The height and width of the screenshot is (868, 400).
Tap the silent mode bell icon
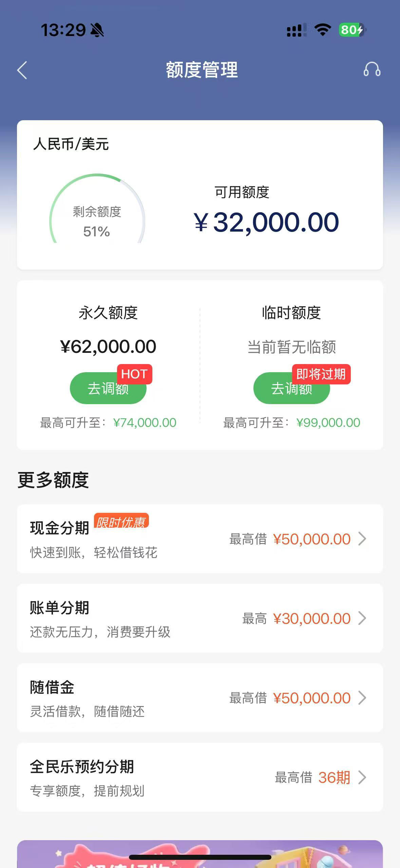(97, 30)
